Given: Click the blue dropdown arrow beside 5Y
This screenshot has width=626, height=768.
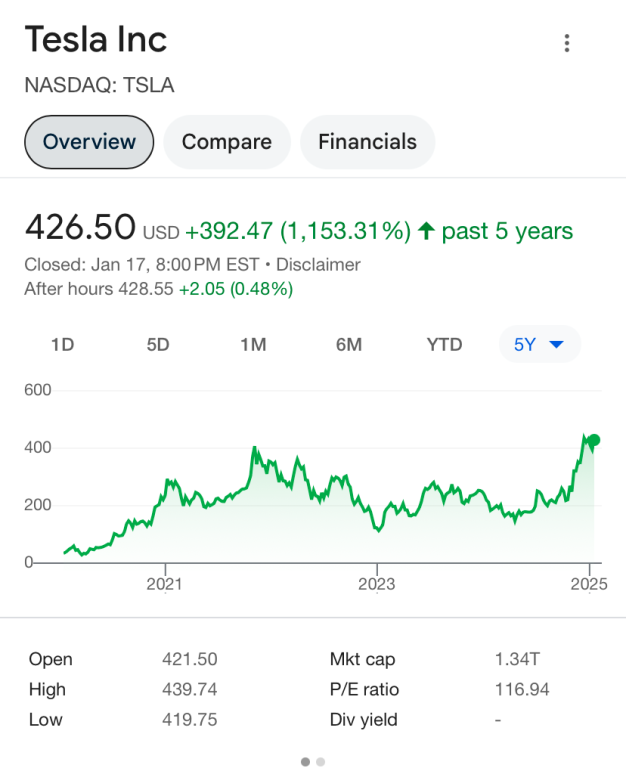Looking at the screenshot, I should pos(558,345).
